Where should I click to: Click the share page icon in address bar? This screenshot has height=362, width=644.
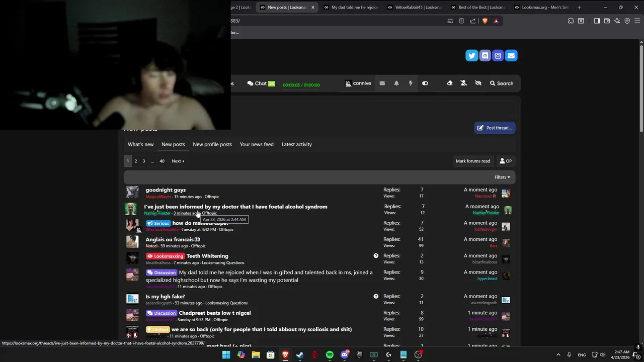tap(473, 21)
